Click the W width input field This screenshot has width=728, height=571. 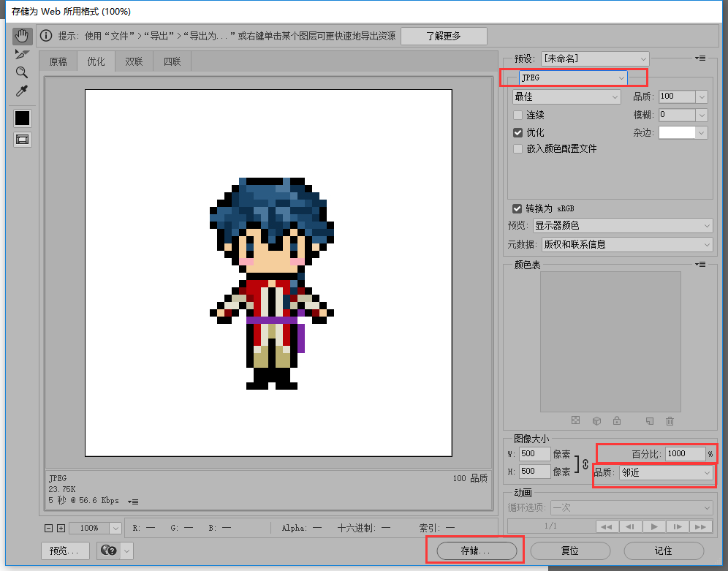534,453
